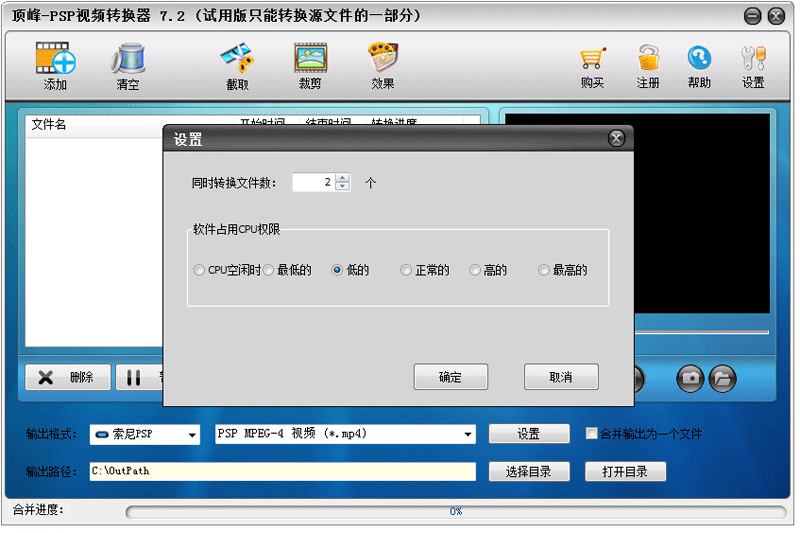Open the 截取 clip tool
The height and width of the screenshot is (533, 800).
coord(237,58)
